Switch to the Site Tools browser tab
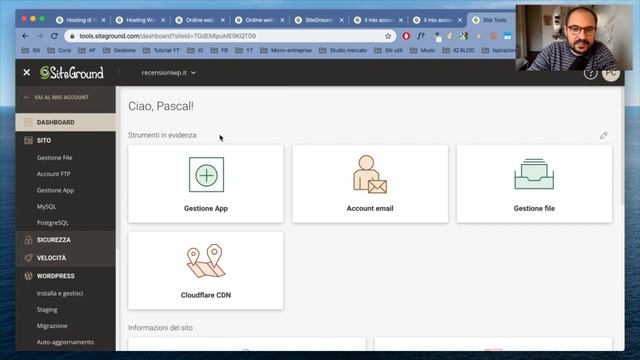The height and width of the screenshot is (360, 640). pos(492,20)
